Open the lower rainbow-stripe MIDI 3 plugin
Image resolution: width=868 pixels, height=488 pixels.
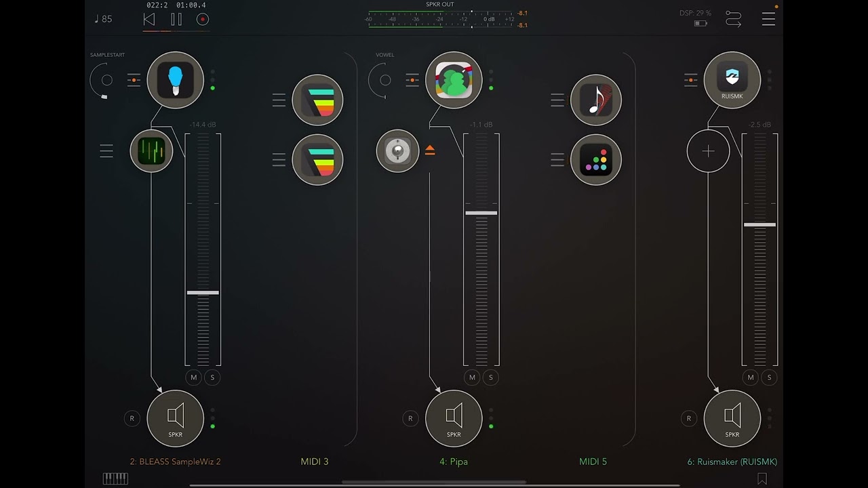click(x=317, y=159)
